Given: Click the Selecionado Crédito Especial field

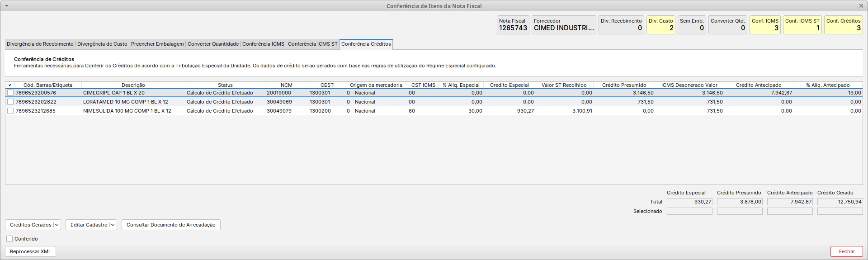Looking at the screenshot, I should tap(689, 211).
